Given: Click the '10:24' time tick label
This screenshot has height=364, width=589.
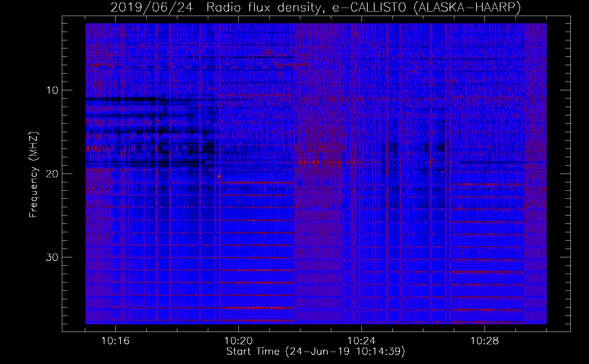Looking at the screenshot, I should pyautogui.click(x=361, y=341).
